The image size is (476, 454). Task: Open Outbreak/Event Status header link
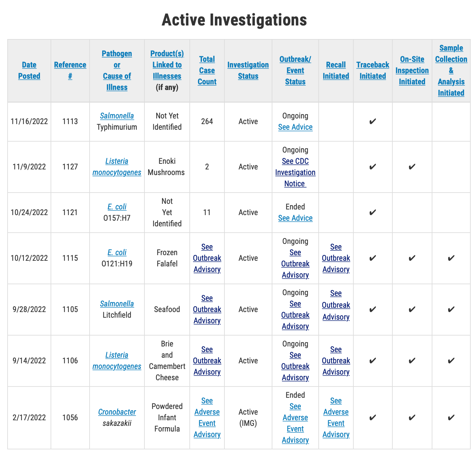point(295,70)
